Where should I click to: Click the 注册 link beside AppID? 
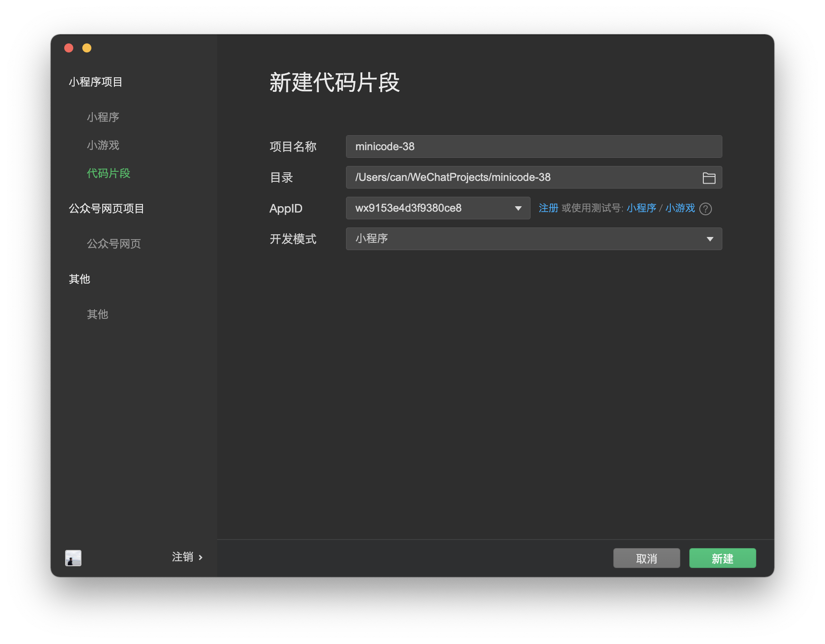pyautogui.click(x=548, y=208)
